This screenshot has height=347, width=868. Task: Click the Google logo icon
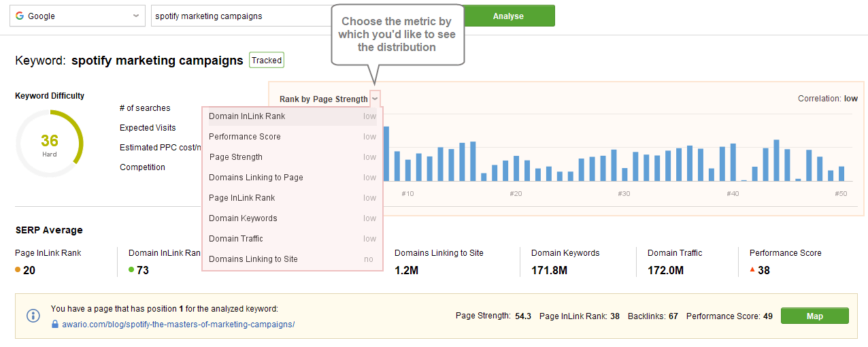click(20, 16)
